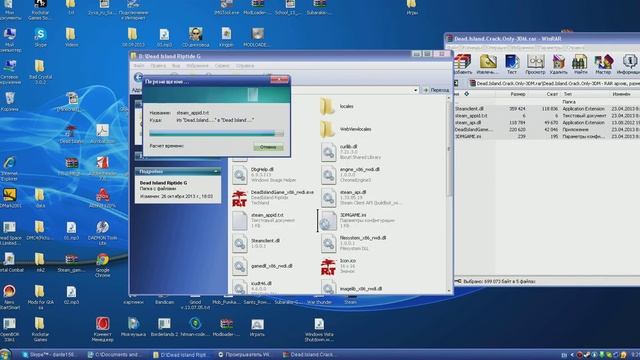The image size is (640, 360).
Task: Switch to Dead Island Crack WinRAR taskbar button
Action: (311, 355)
